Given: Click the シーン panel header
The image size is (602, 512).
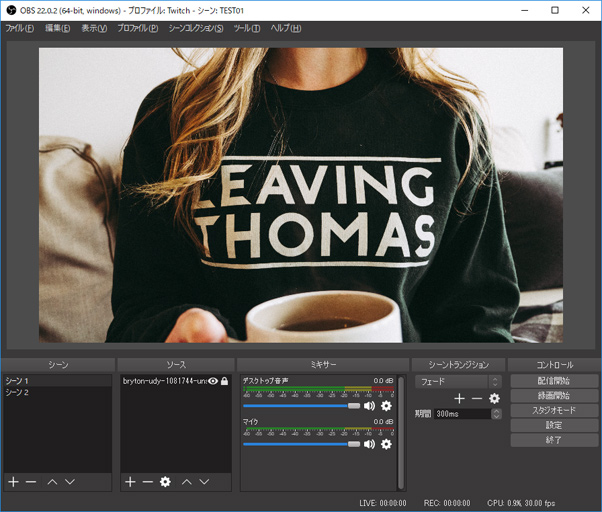Looking at the screenshot, I should pos(58,365).
